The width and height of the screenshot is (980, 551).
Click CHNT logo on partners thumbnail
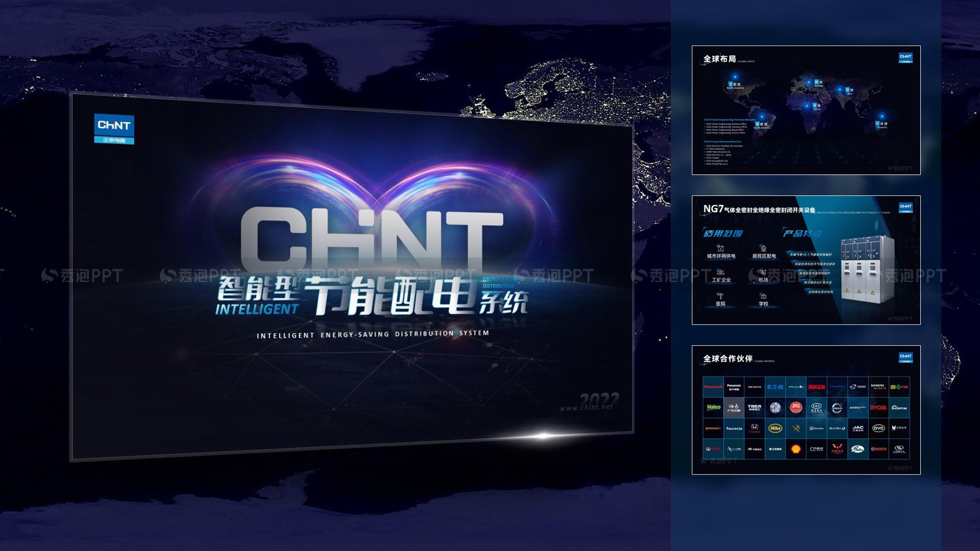click(906, 358)
